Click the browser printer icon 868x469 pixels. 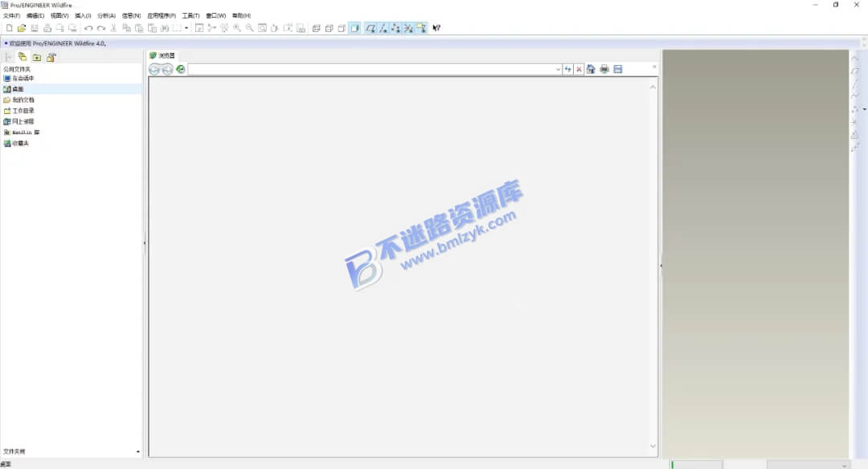(x=604, y=69)
